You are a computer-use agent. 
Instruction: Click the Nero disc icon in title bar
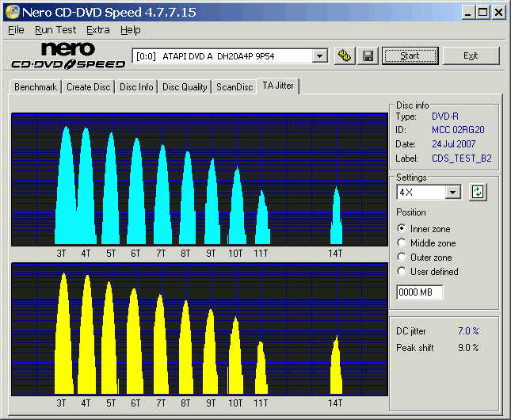[11, 12]
